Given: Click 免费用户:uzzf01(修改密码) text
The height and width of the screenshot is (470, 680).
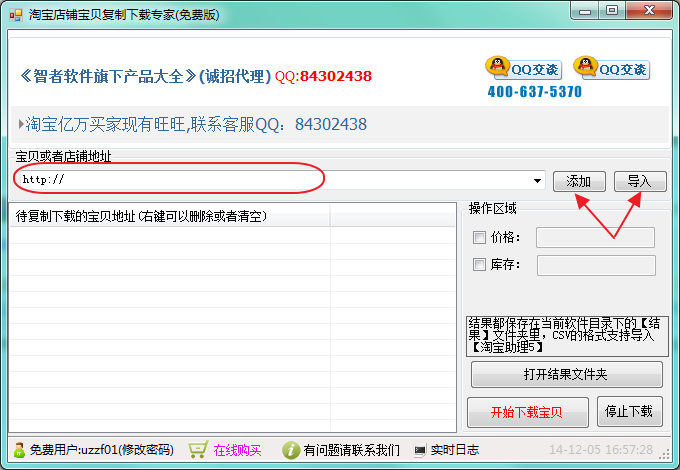Looking at the screenshot, I should point(101,450).
